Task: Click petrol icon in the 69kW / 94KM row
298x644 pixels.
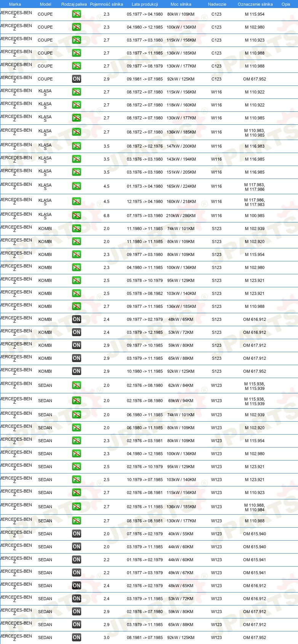Action: 77,401
